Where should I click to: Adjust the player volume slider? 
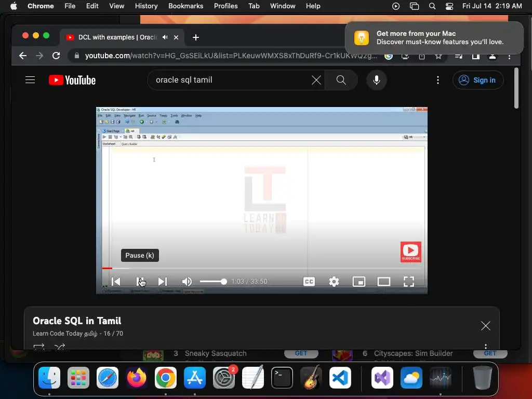[213, 281]
